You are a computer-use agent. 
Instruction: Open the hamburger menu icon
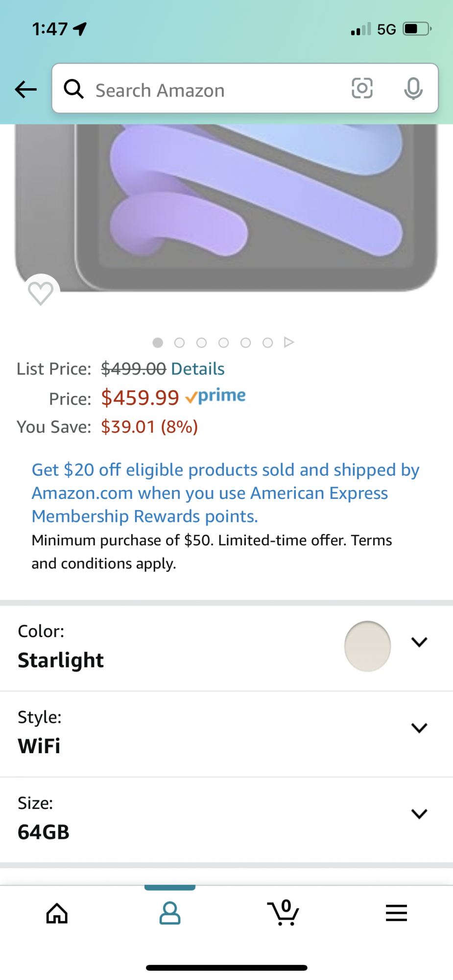(396, 913)
